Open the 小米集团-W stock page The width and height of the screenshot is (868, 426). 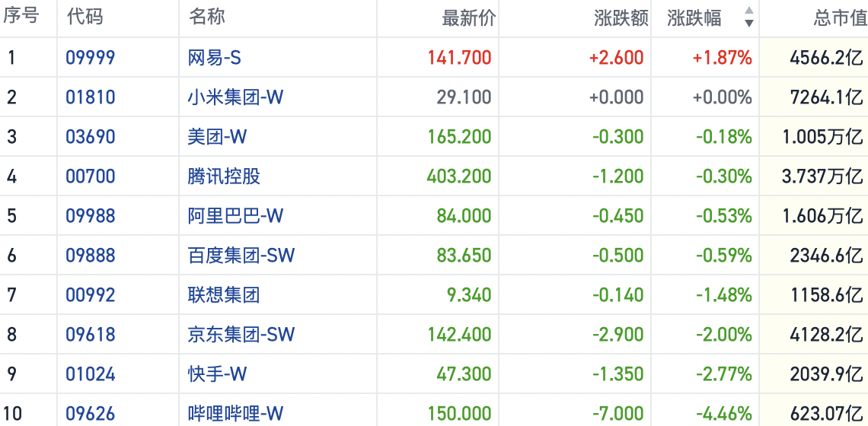(x=235, y=97)
